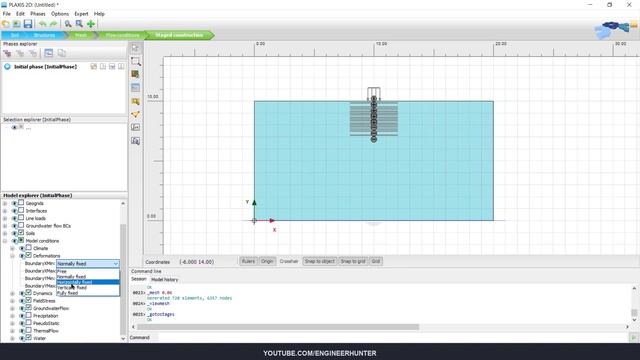
Task: Click the show materials tool icon
Action: coord(136,74)
